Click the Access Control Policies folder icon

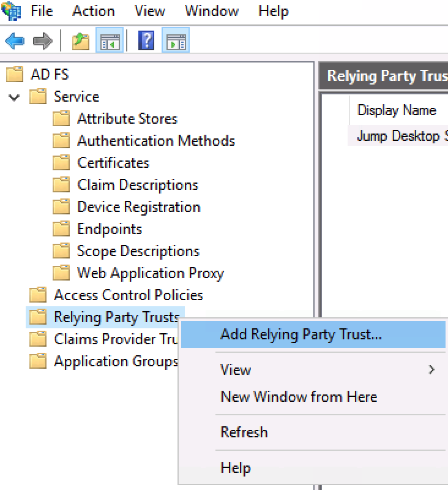38,295
